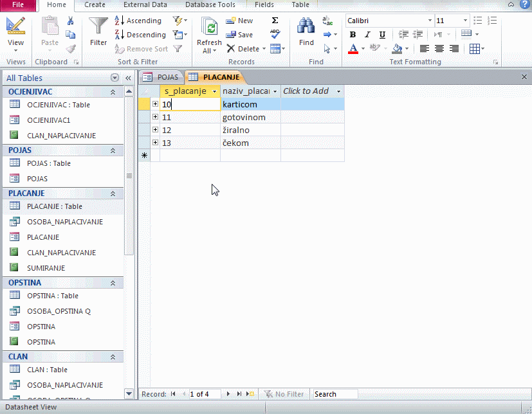
Task: Click the current record number field
Action: [205, 394]
